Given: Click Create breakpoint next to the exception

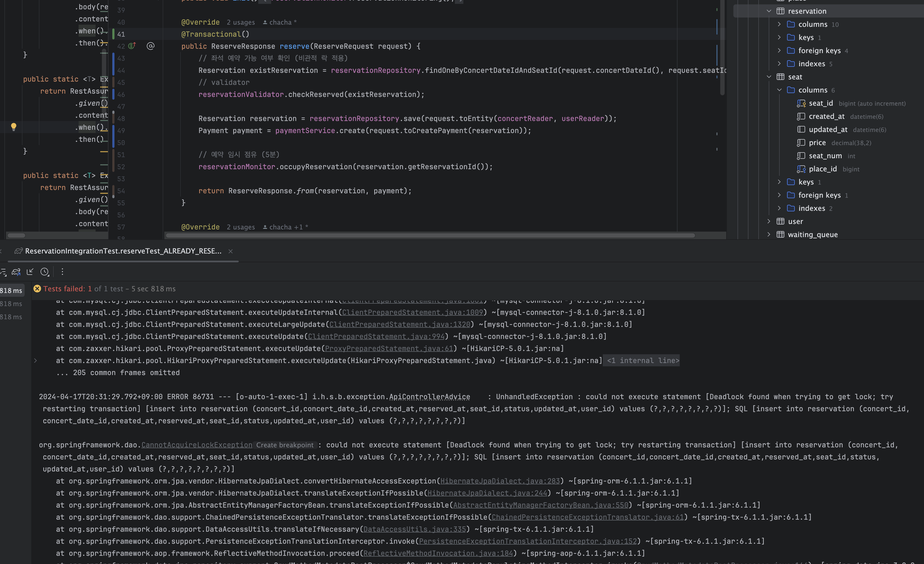Looking at the screenshot, I should pos(285,445).
